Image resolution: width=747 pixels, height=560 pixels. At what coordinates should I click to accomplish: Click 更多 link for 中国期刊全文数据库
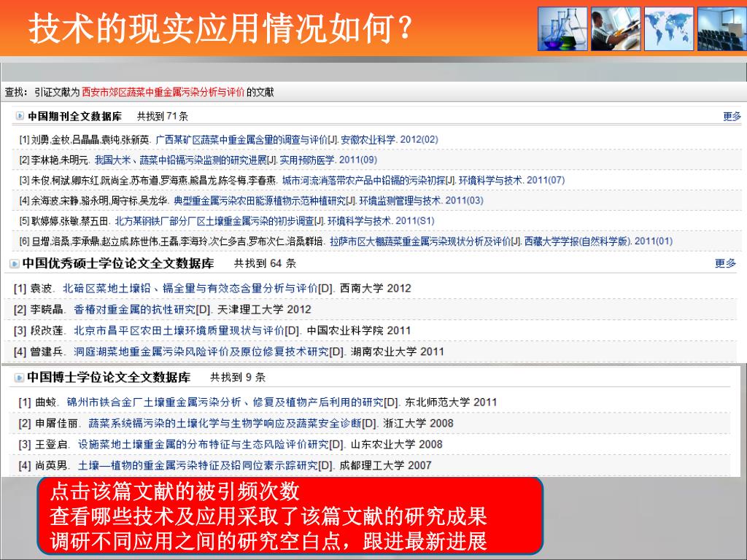click(x=732, y=116)
